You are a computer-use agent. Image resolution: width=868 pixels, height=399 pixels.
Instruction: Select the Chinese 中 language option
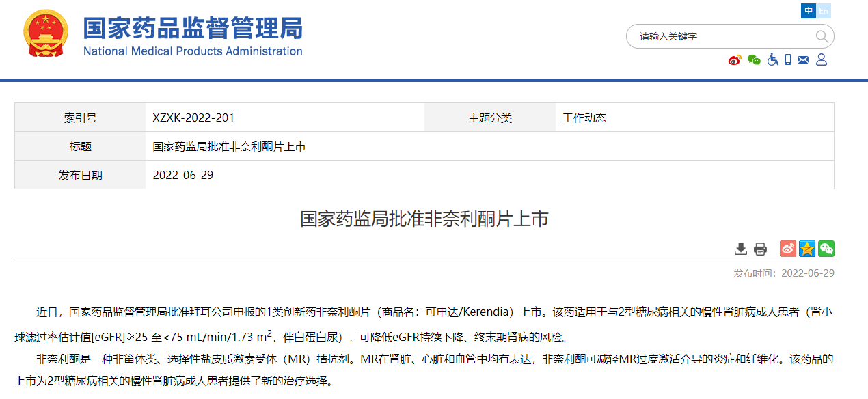(x=809, y=11)
